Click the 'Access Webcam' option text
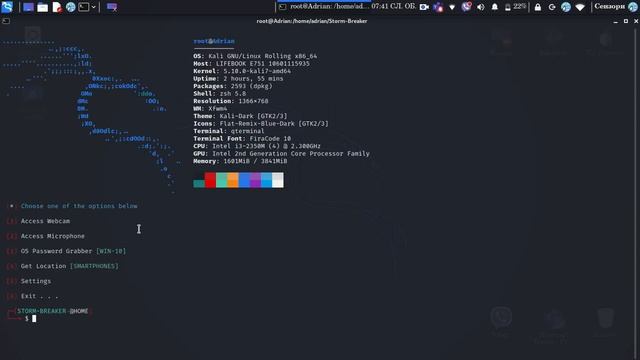This screenshot has width=640, height=360. coord(45,221)
